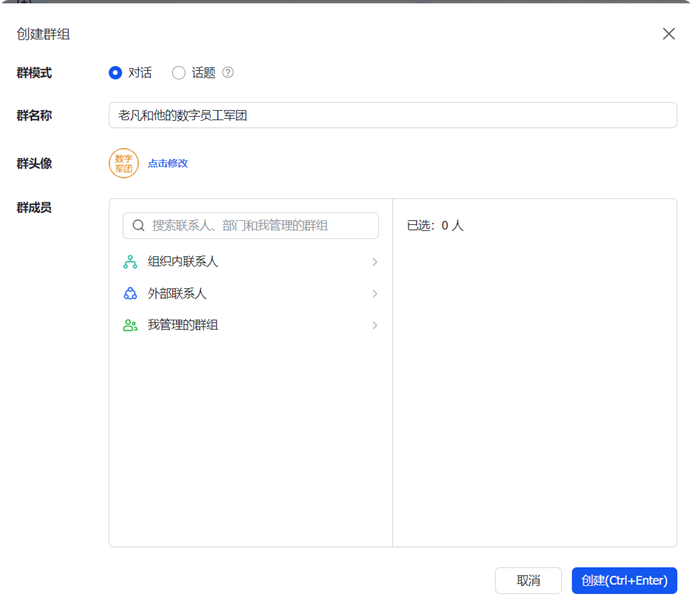Expand 外部联系人 via its chevron
The width and height of the screenshot is (692, 606).
click(375, 294)
